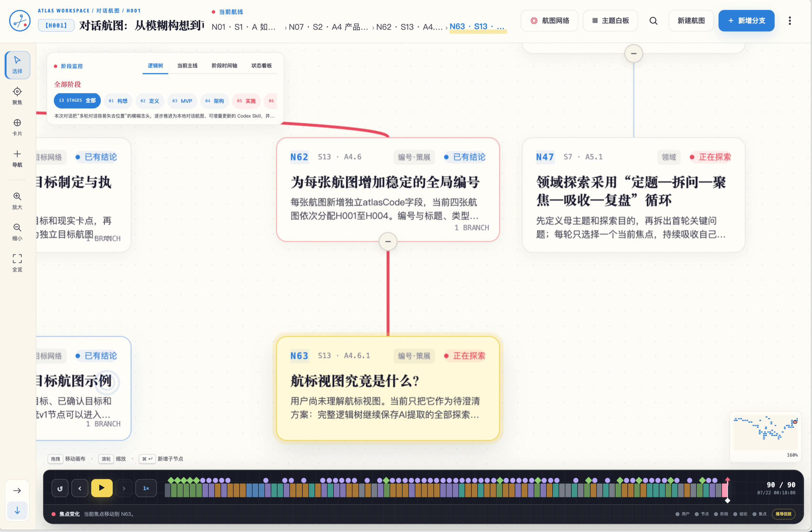Filter by 03 MVP stage chip
The image size is (812, 532).
(182, 101)
